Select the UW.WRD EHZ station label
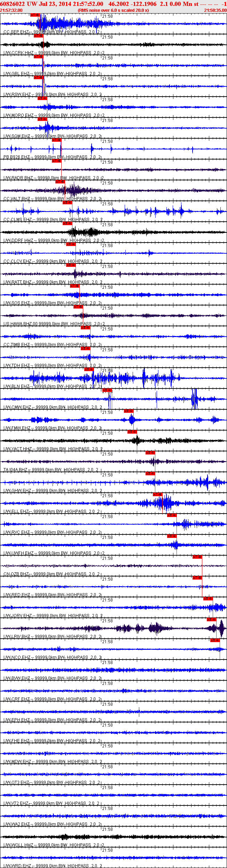This screenshot has height=868, width=227. pyautogui.click(x=17, y=866)
